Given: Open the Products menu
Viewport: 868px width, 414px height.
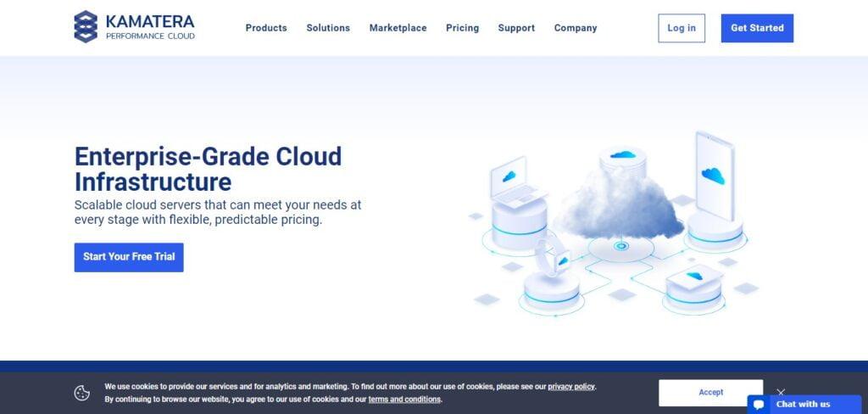Looking at the screenshot, I should (x=266, y=28).
